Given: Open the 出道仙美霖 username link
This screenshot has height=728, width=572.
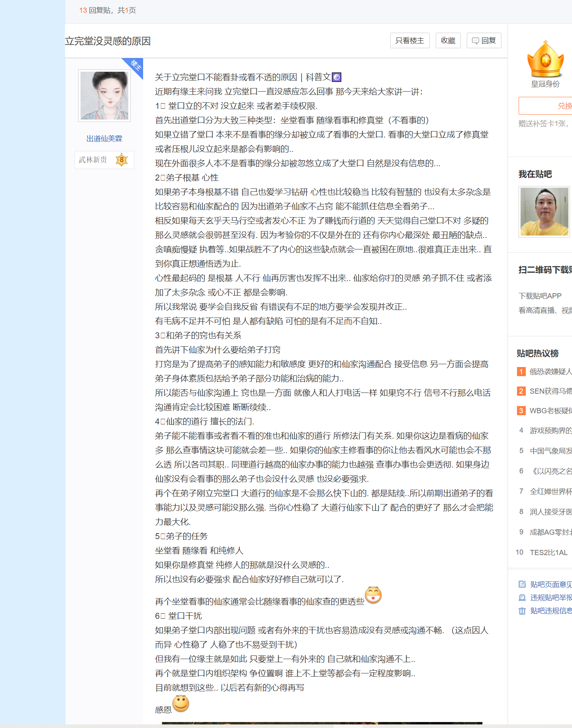Looking at the screenshot, I should 104,139.
